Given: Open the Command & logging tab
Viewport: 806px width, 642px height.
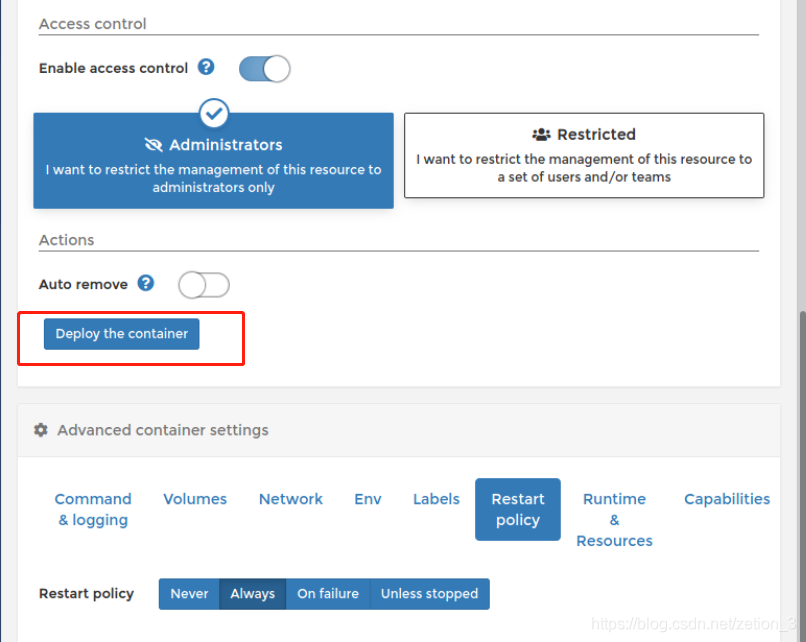Looking at the screenshot, I should pyautogui.click(x=93, y=509).
